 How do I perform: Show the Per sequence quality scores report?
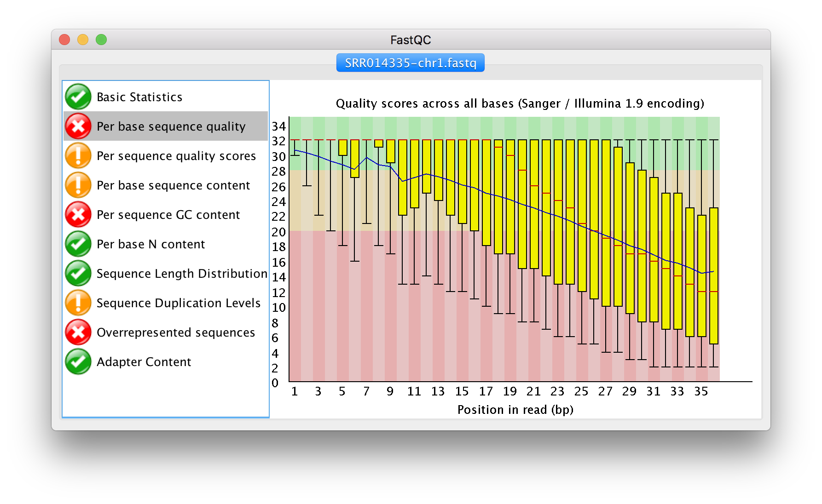(176, 156)
